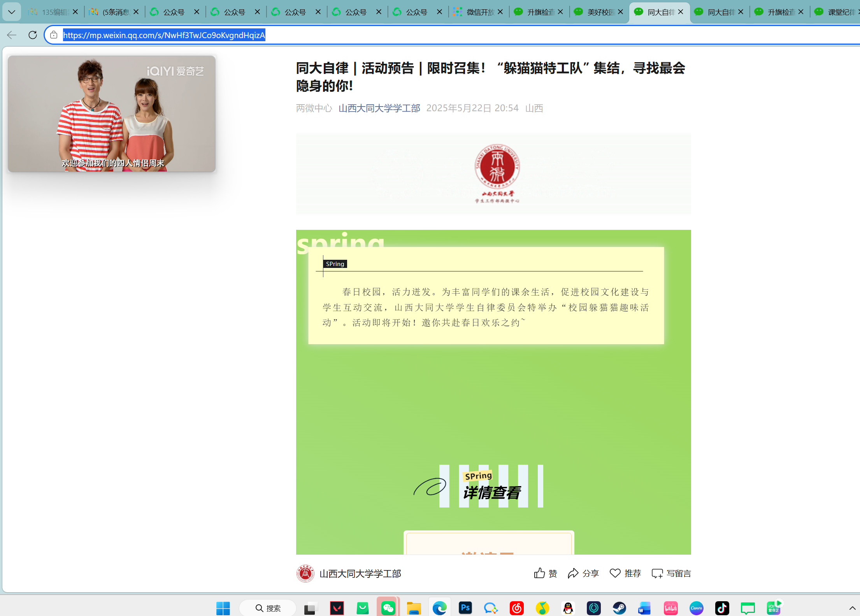Click the browser back arrow
Image resolution: width=860 pixels, height=616 pixels.
12,35
